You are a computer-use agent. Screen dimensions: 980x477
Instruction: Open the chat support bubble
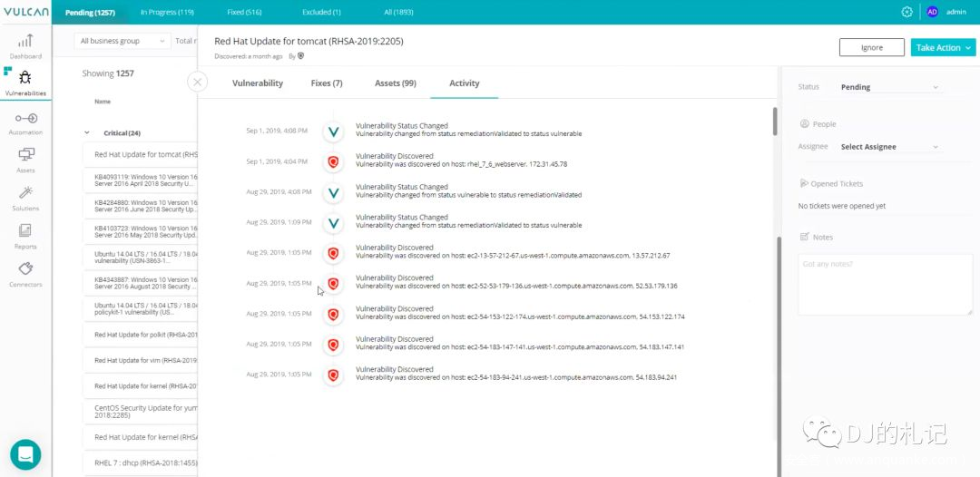tap(25, 455)
